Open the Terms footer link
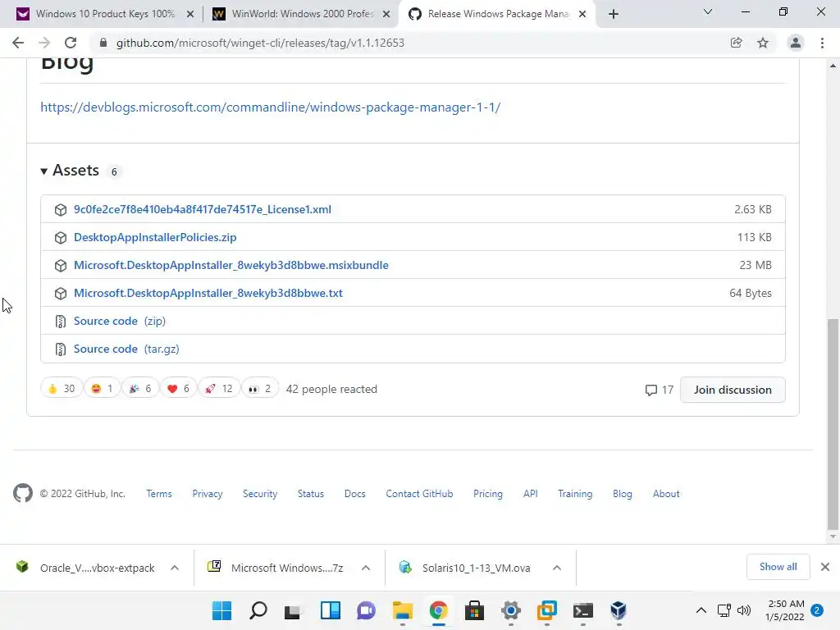The image size is (840, 630). (x=159, y=494)
